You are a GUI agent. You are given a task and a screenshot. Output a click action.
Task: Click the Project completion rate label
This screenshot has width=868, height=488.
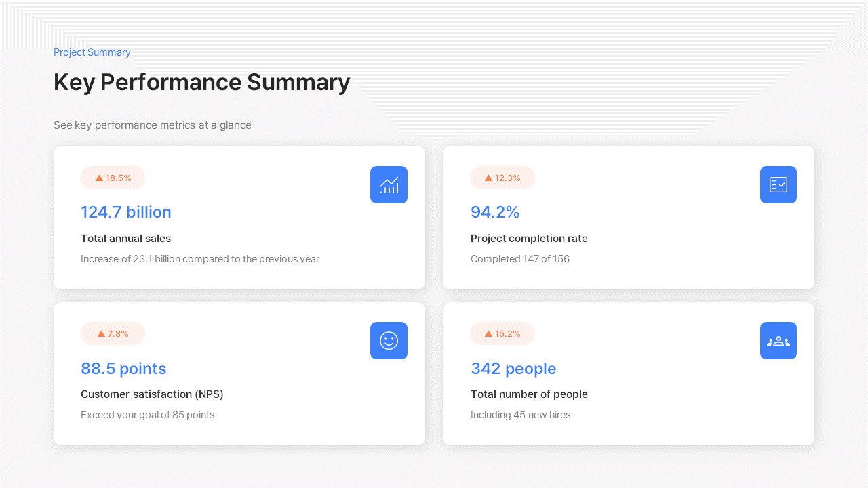(x=529, y=239)
